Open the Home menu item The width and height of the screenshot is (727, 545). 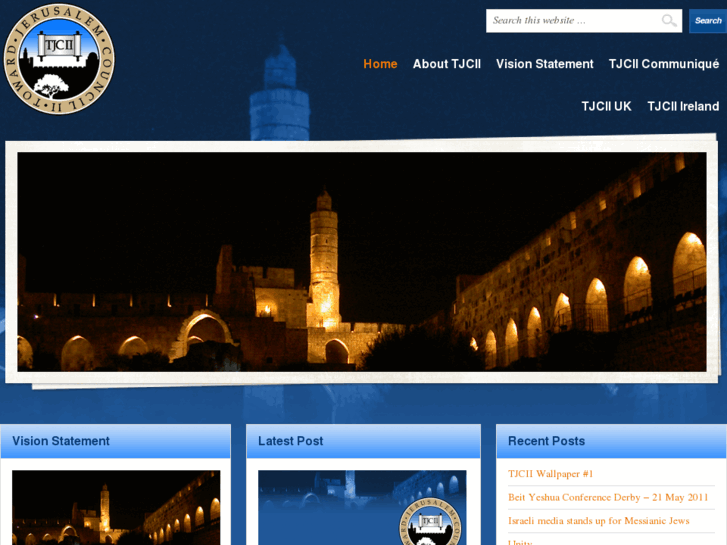pos(380,64)
